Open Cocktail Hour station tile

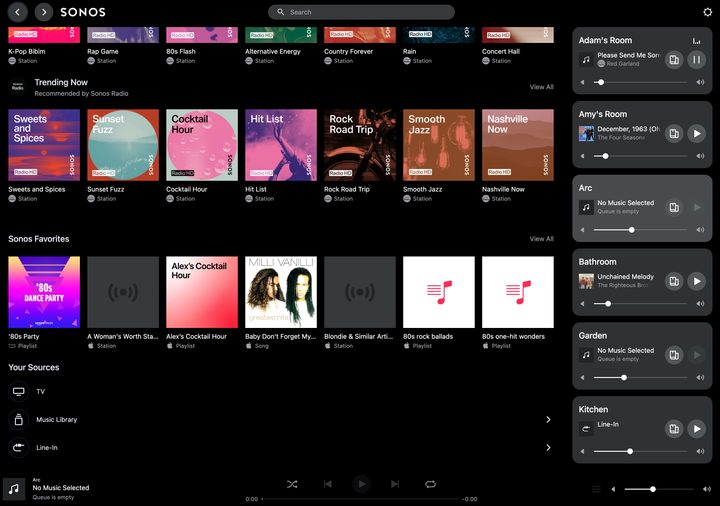click(202, 145)
